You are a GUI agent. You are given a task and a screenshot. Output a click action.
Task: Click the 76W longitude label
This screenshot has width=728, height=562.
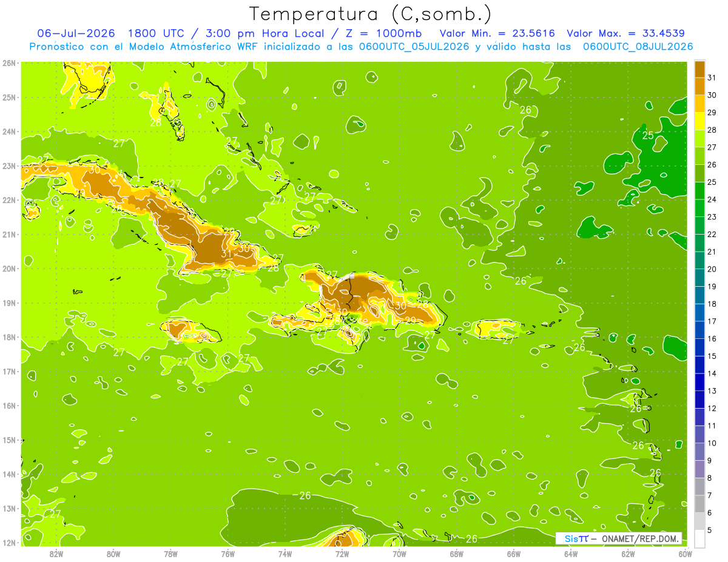click(x=227, y=554)
